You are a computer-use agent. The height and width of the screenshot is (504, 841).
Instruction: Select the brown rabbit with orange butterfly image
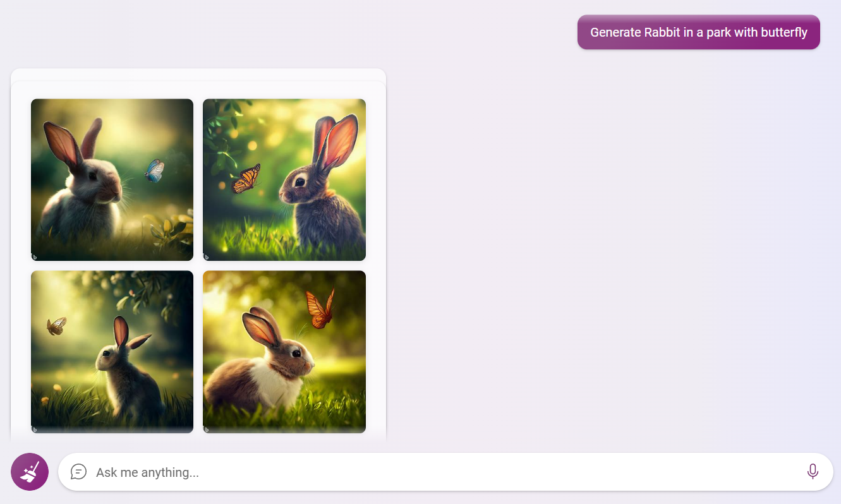(284, 351)
